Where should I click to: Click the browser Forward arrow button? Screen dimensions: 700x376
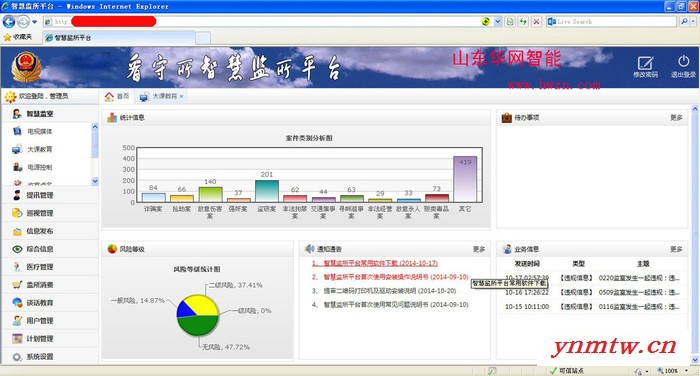(x=23, y=21)
